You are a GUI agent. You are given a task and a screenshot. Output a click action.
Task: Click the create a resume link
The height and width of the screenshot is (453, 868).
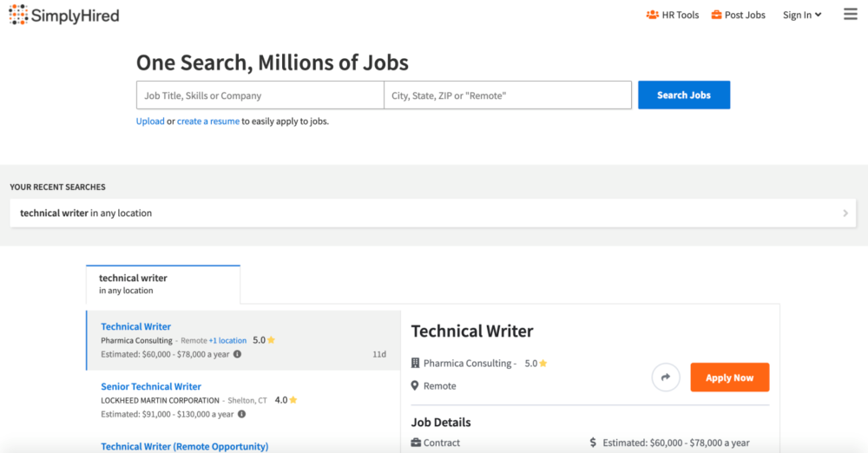(208, 121)
